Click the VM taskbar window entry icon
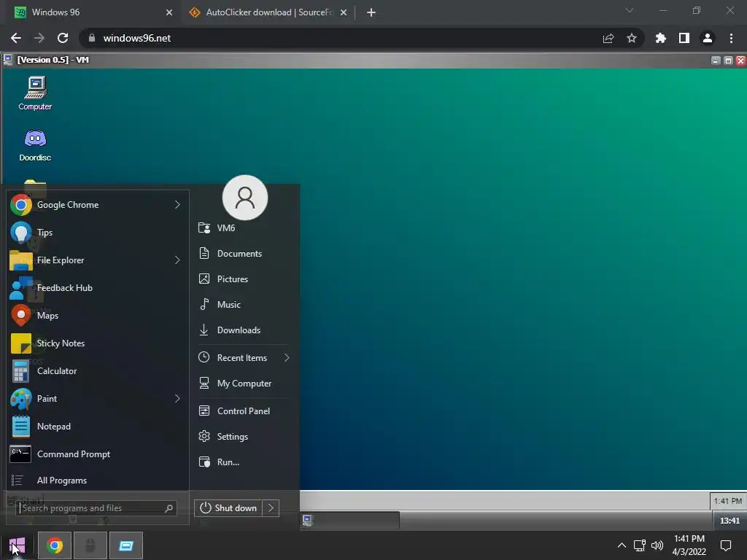Image resolution: width=747 pixels, height=560 pixels. [x=308, y=520]
